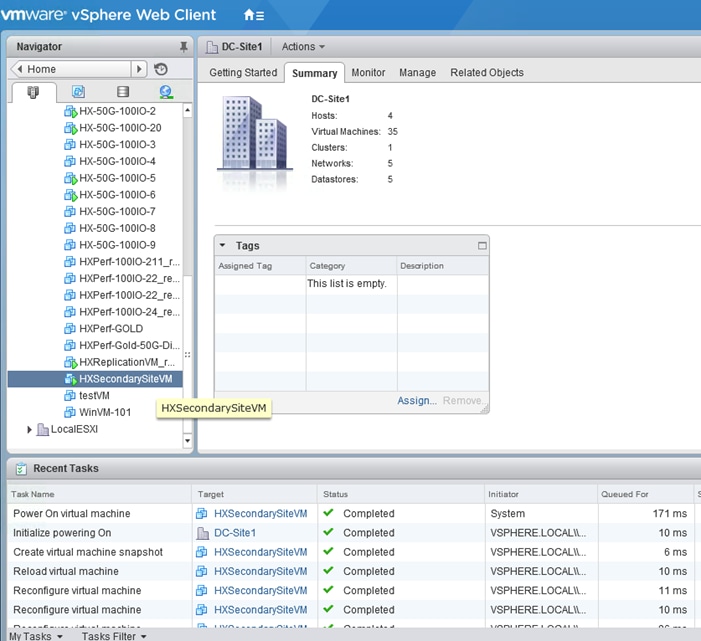Pin the Navigator panel
The image size is (701, 641).
pos(183,46)
